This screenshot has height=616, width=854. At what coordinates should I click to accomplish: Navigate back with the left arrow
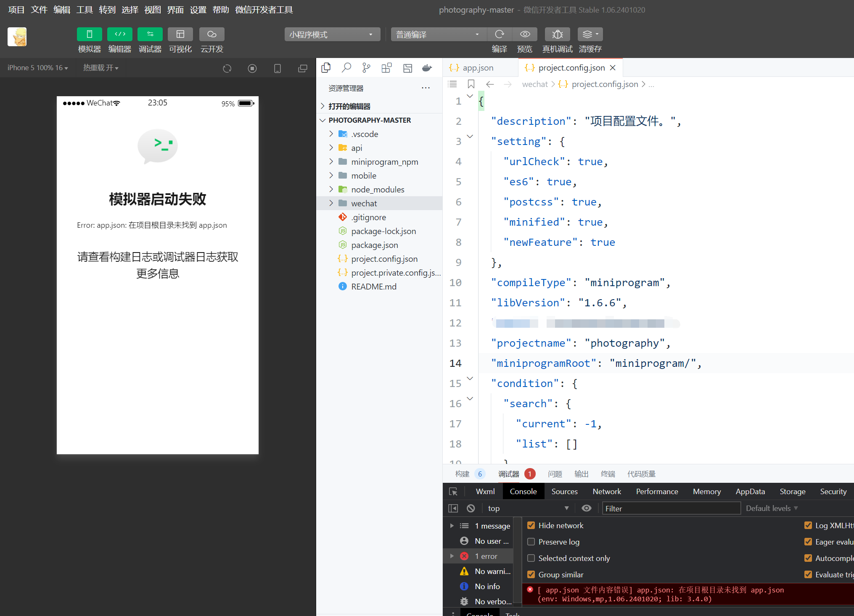click(x=490, y=84)
